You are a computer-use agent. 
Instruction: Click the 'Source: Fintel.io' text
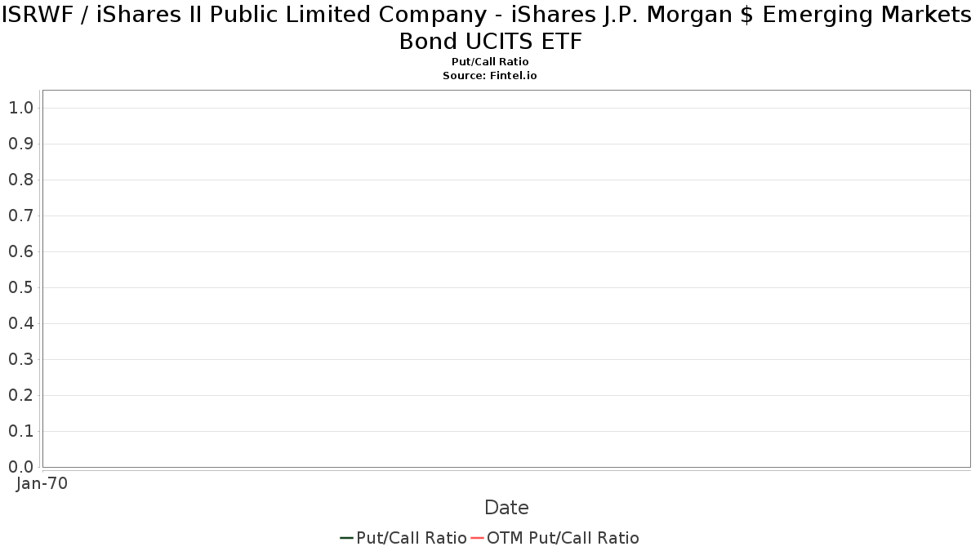point(490,75)
